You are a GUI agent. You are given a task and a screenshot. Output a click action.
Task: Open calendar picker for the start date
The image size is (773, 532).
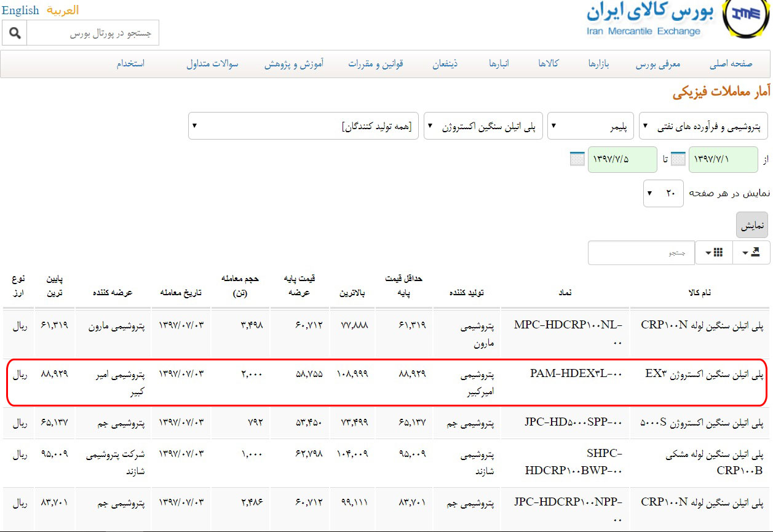pos(678,159)
